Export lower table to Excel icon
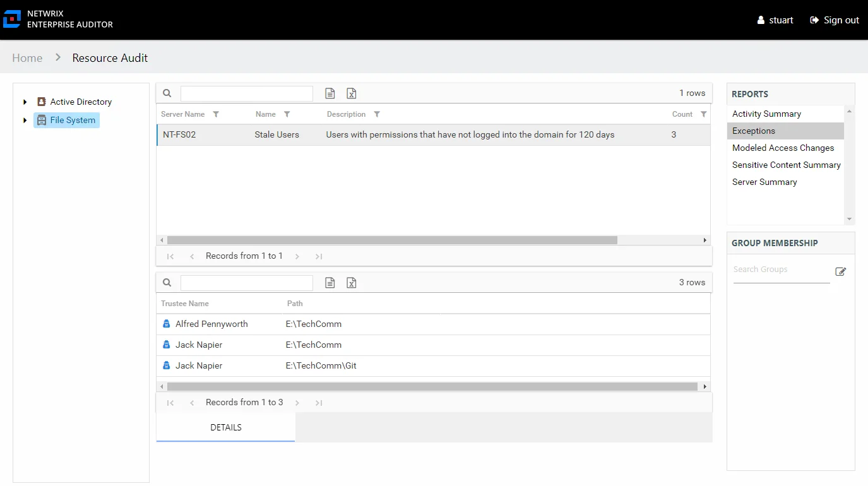The width and height of the screenshot is (868, 486). (352, 283)
